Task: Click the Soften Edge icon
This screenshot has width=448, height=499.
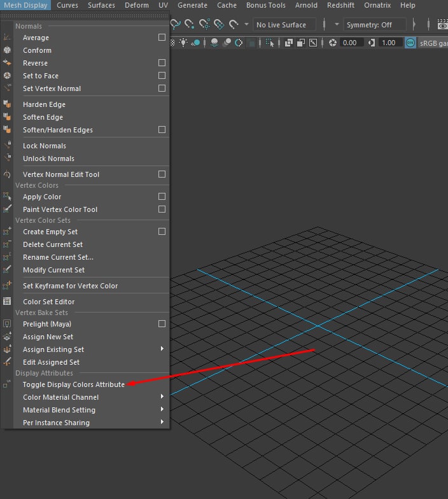Action: point(6,117)
